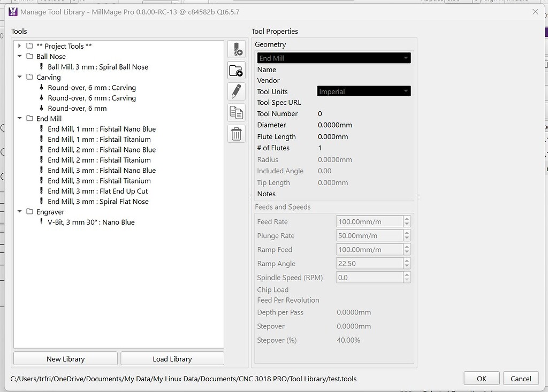The width and height of the screenshot is (548, 392).
Task: Select End Mill, 1 mm : Fishtail Nano Blue
Action: [102, 129]
